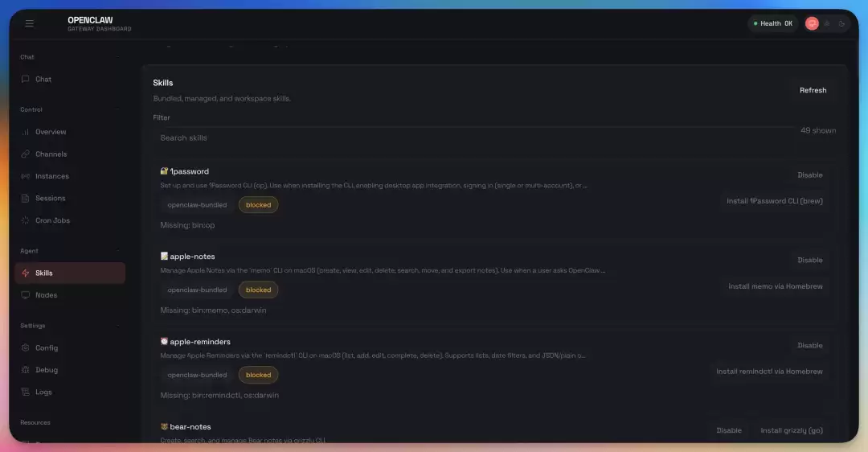This screenshot has width=868, height=452.
Task: Click the Cron Jobs spinner icon
Action: click(x=25, y=220)
